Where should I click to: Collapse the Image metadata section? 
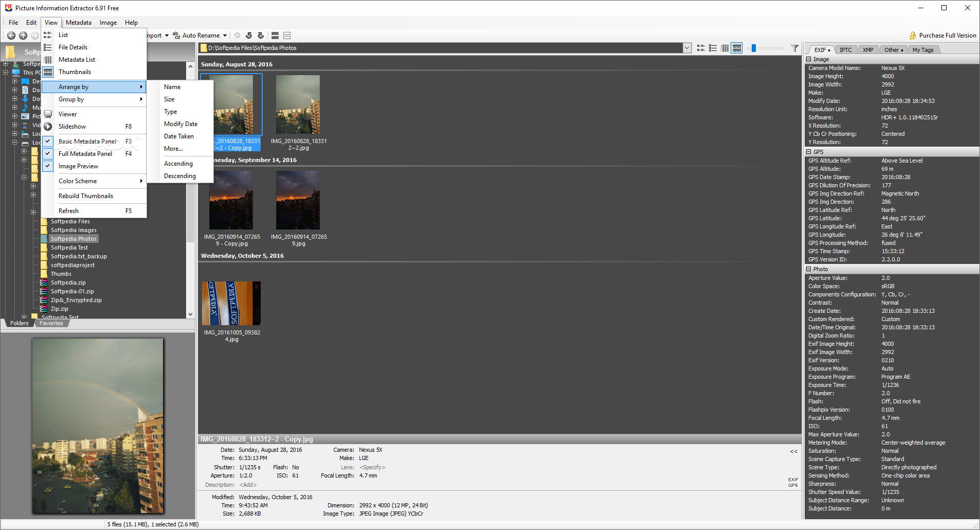(809, 59)
